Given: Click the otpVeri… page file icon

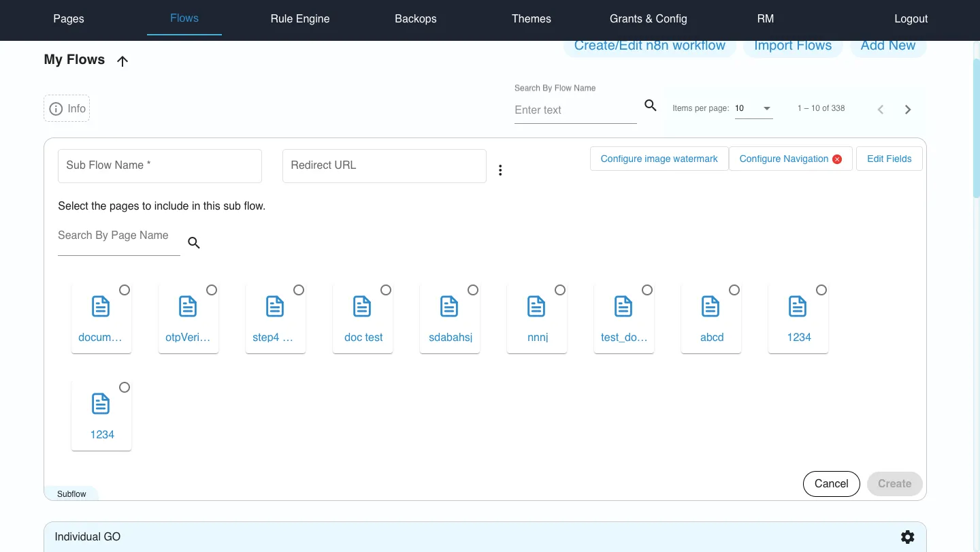Looking at the screenshot, I should tap(188, 306).
